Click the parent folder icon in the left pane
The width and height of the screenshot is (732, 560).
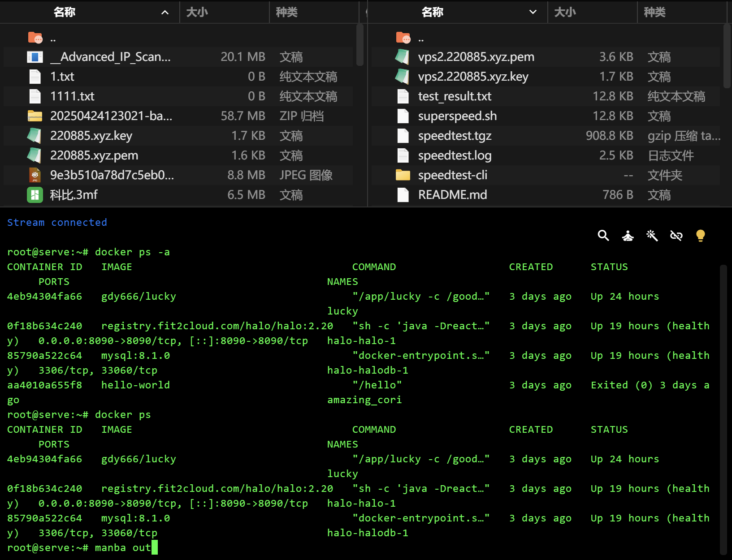[x=35, y=38]
